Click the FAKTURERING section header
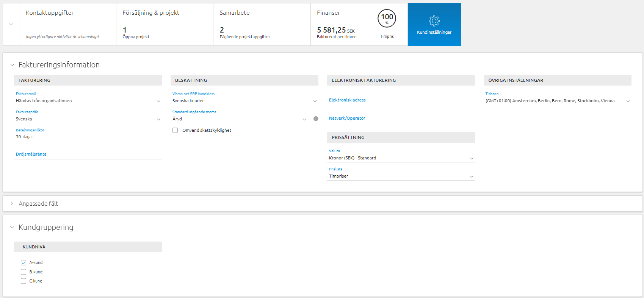 pos(88,80)
